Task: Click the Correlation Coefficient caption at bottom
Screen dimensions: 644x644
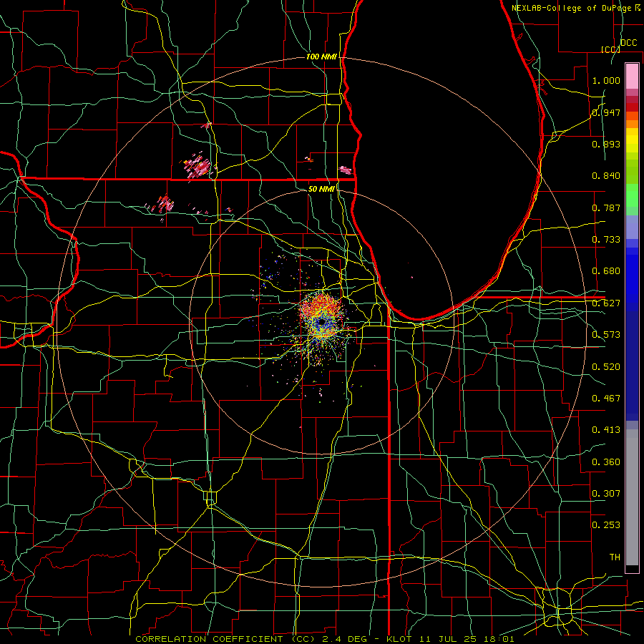Action: click(324, 639)
